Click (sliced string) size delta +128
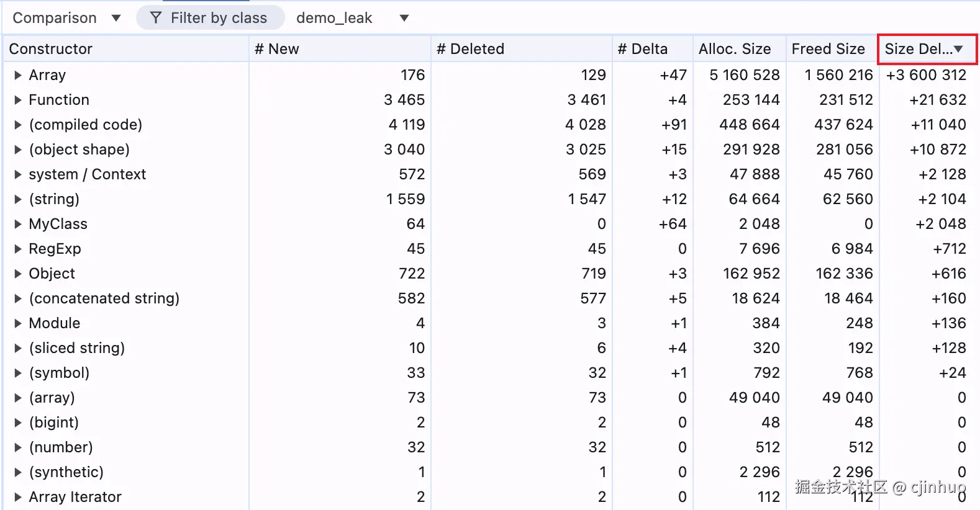The width and height of the screenshot is (980, 510). point(949,348)
